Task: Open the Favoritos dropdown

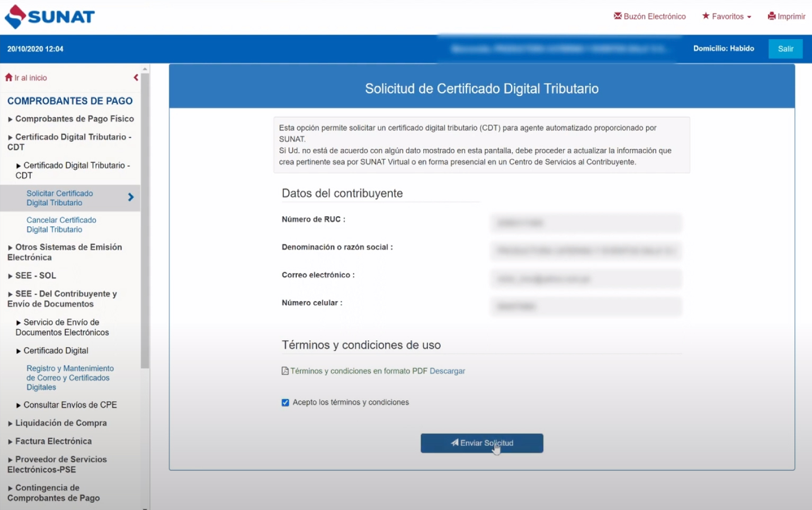Action: (x=727, y=16)
